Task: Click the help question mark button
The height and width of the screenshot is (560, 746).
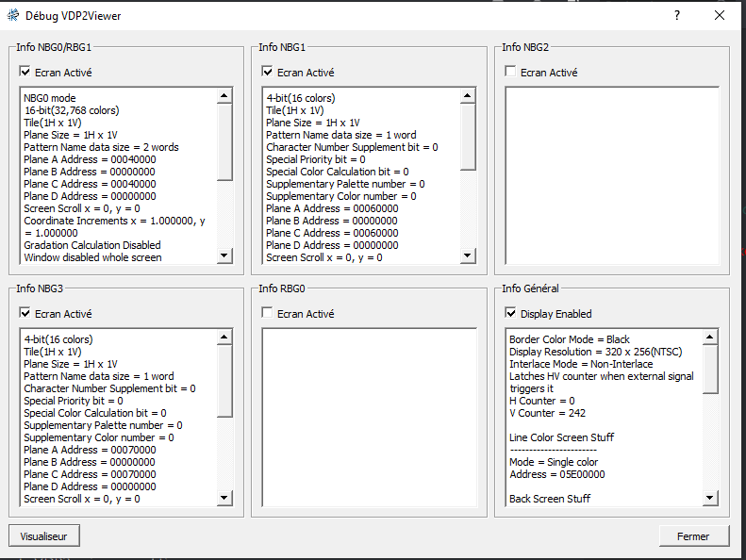Action: [x=676, y=15]
